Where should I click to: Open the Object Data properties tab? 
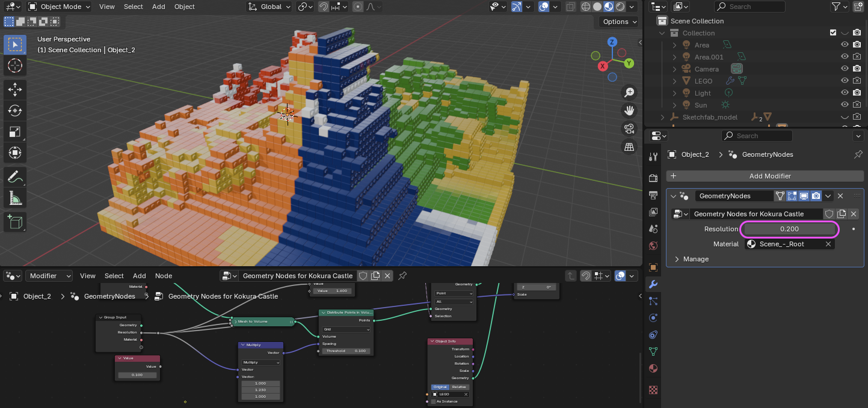[x=653, y=351]
